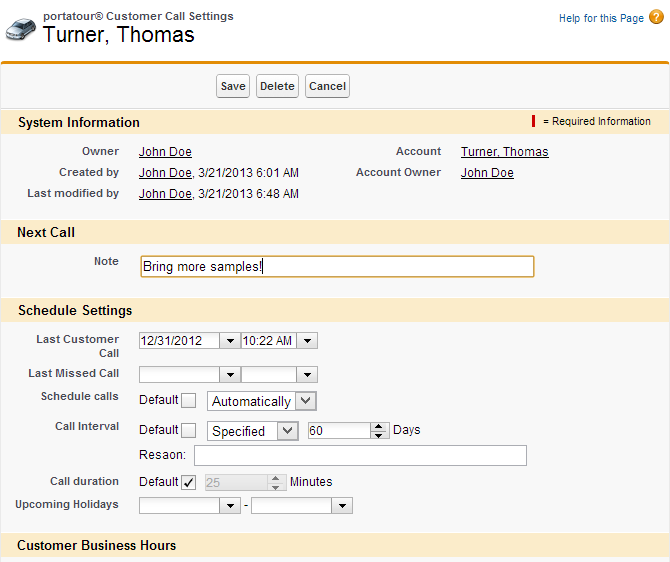
Task: Open the Last modified by John Doe link
Action: (165, 194)
